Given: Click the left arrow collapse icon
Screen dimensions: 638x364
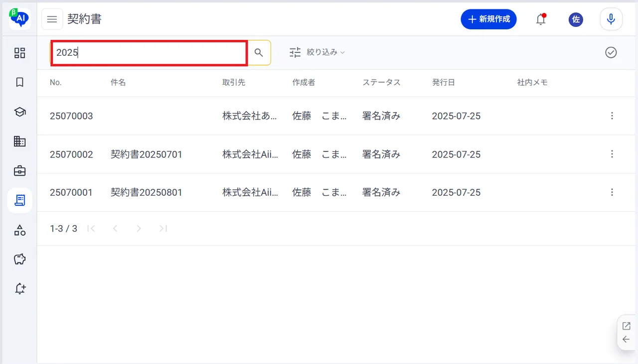Looking at the screenshot, I should [x=627, y=340].
